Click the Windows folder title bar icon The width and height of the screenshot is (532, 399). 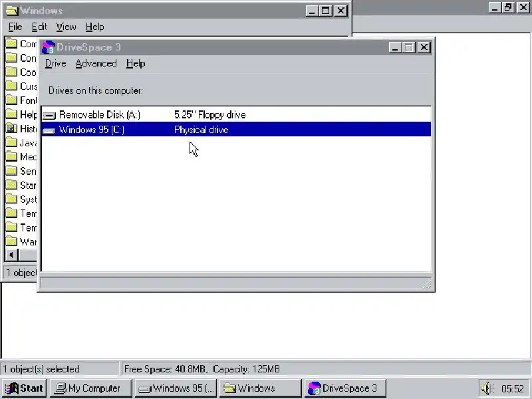coord(12,11)
